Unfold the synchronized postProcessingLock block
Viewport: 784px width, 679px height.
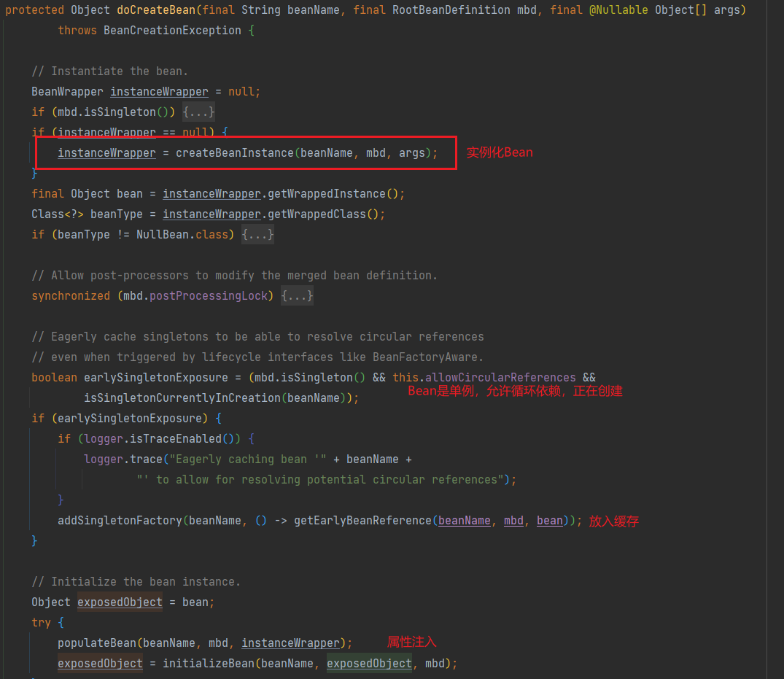pyautogui.click(x=298, y=296)
